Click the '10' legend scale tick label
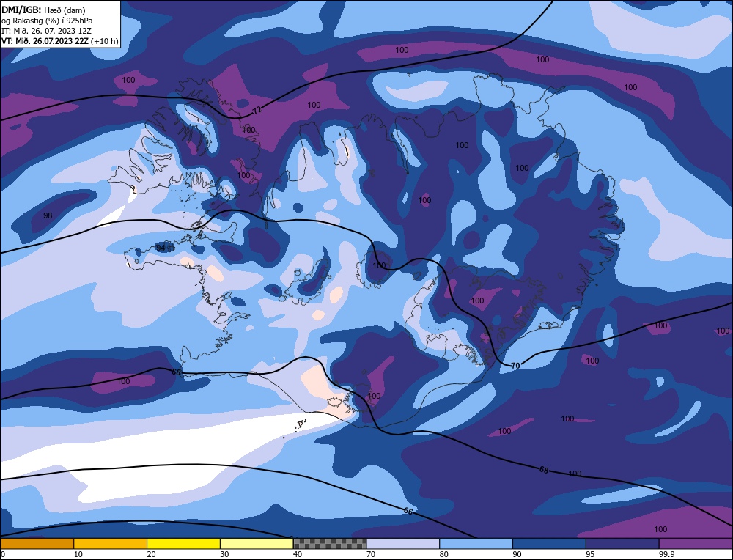Image resolution: width=733 pixels, height=560 pixels. (78, 554)
